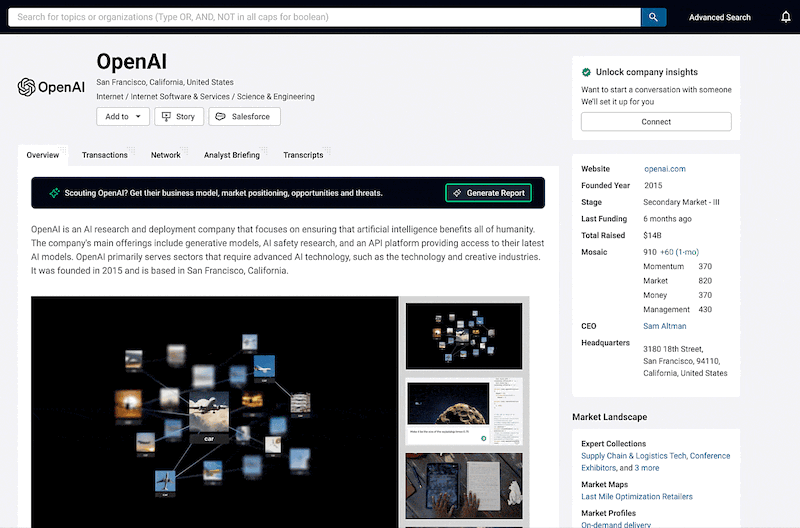Go to the Transcripts tab
Image resolution: width=800 pixels, height=528 pixels.
pos(303,155)
